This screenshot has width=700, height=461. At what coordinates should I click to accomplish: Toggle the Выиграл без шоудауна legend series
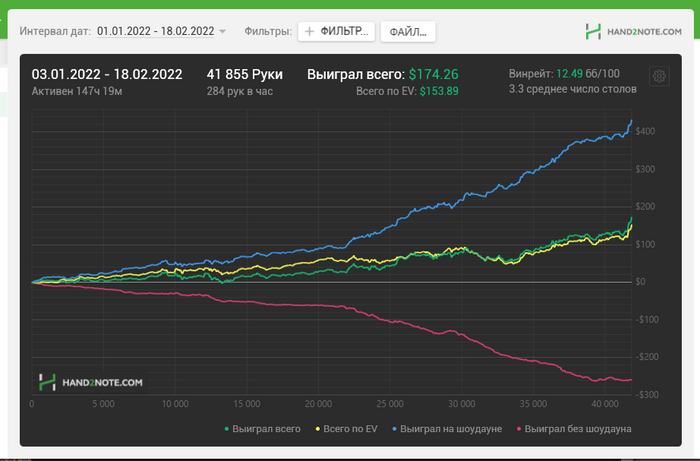574,429
